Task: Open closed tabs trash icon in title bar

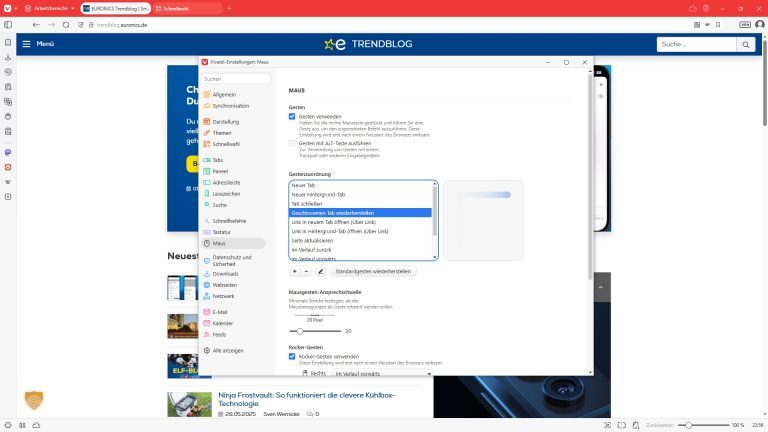Action: [706, 8]
